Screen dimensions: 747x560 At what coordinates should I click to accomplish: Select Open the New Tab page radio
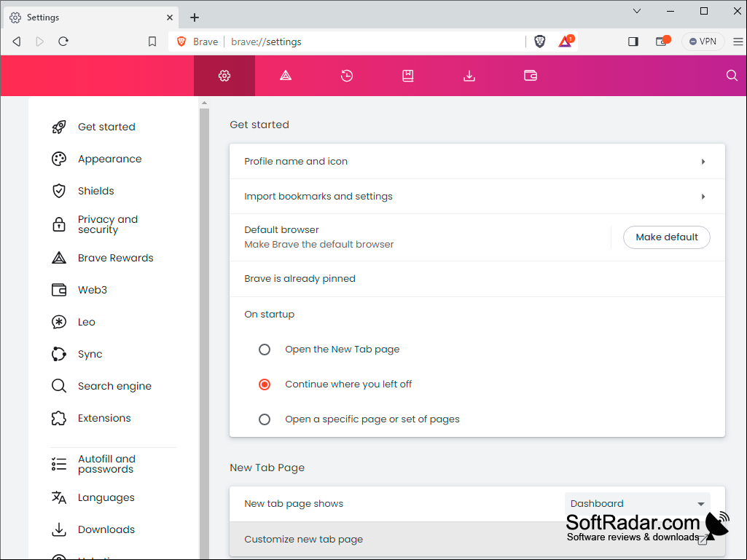(x=265, y=350)
